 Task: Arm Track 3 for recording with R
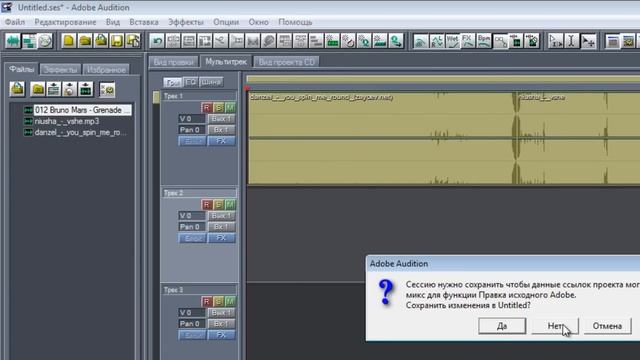(207, 302)
